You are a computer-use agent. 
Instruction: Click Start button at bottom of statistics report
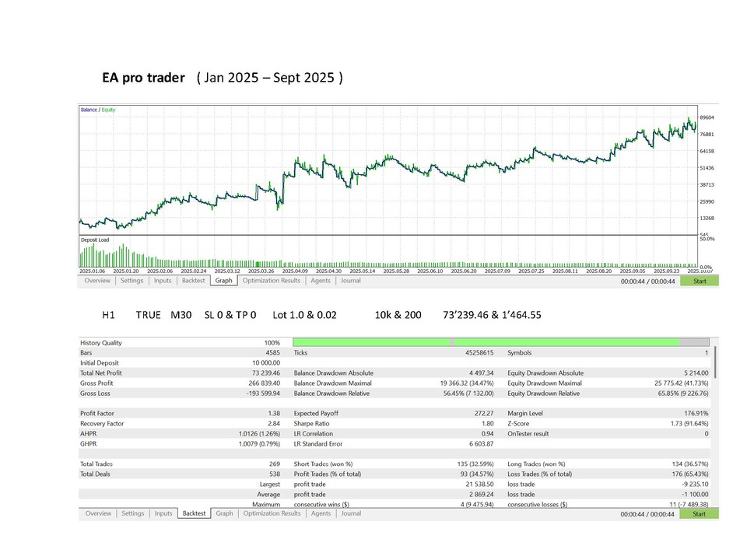click(699, 514)
